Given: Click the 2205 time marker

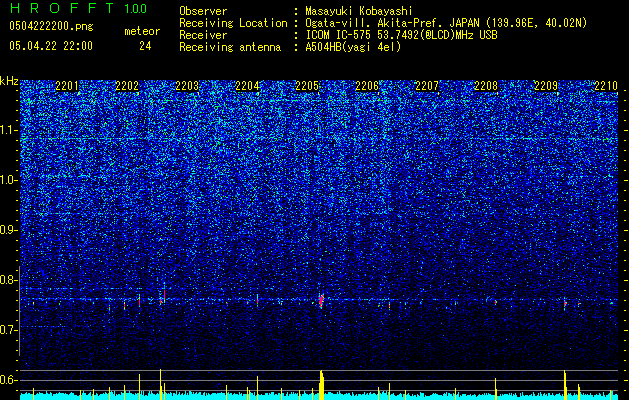Looking at the screenshot, I should coord(307,86).
